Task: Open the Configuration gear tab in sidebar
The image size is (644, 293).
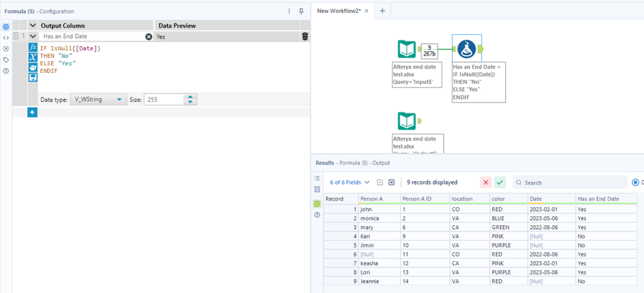Action: (6, 26)
